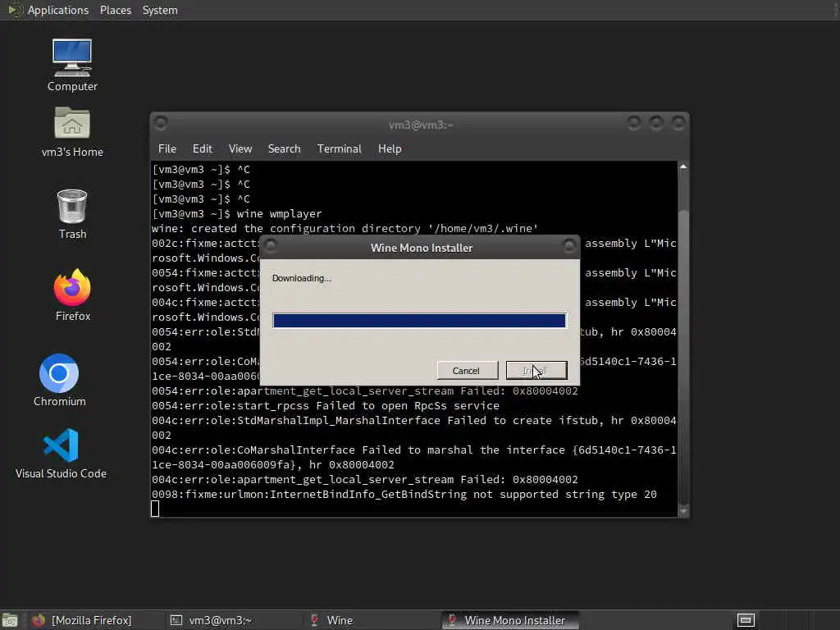840x630 pixels.
Task: Launch Visual Studio Code from desktop
Action: [61, 453]
